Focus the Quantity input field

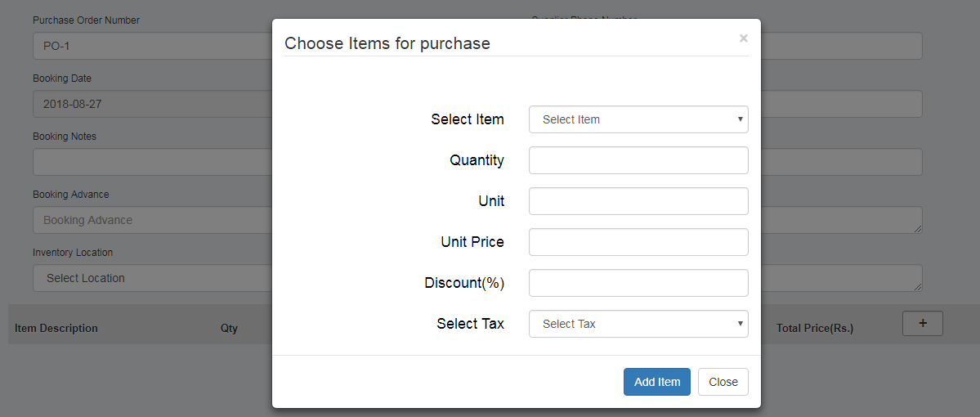pos(638,160)
